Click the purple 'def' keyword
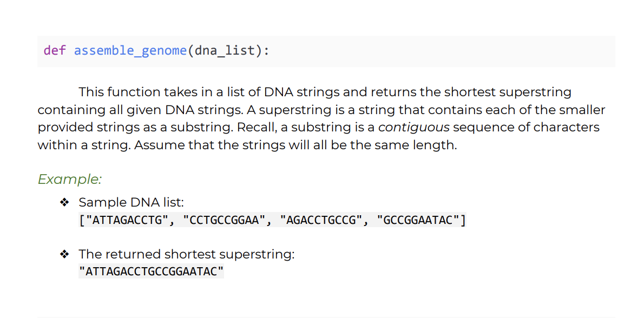The width and height of the screenshot is (644, 318). pos(55,51)
